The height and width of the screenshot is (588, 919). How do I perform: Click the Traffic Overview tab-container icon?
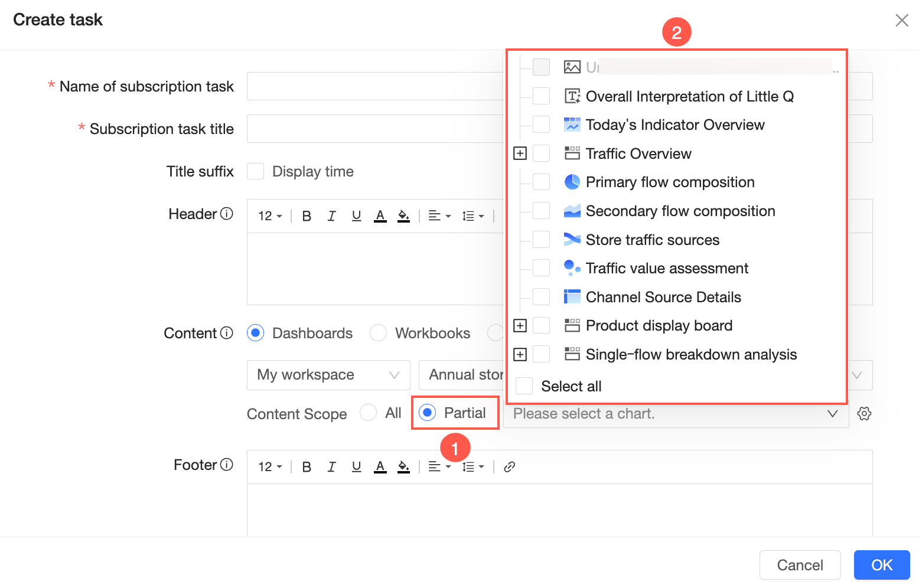point(572,153)
